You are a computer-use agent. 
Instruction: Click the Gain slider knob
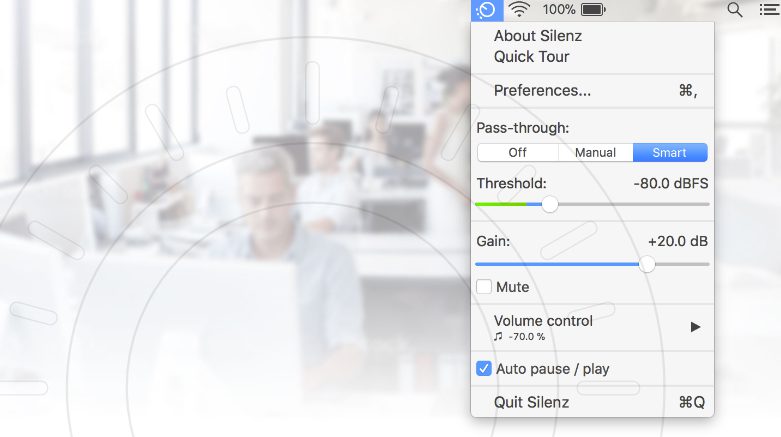tap(647, 264)
